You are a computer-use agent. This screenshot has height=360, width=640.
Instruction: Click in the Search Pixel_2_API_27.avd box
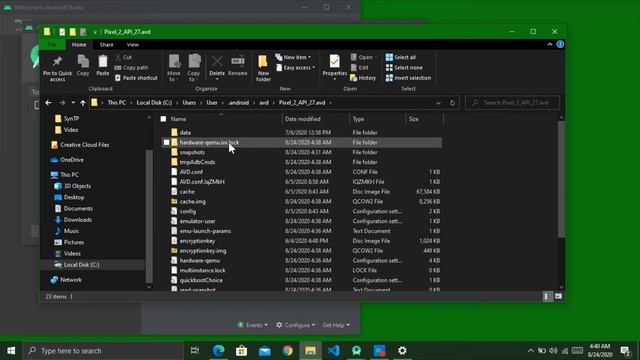click(x=512, y=103)
